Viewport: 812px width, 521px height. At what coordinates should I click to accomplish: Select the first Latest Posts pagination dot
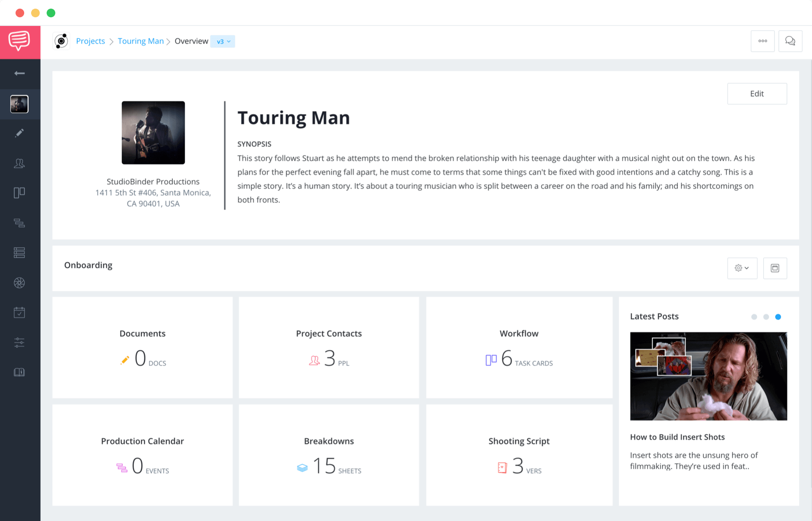click(x=754, y=317)
